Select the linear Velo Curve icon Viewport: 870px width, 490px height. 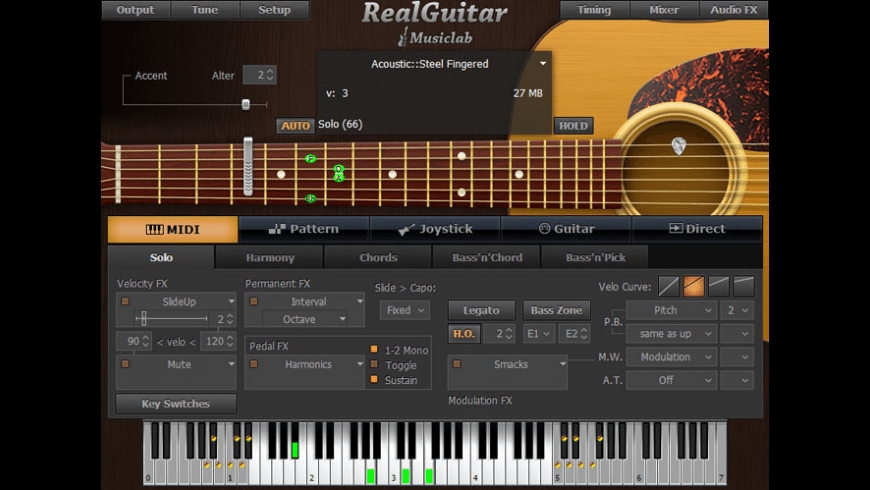668,286
